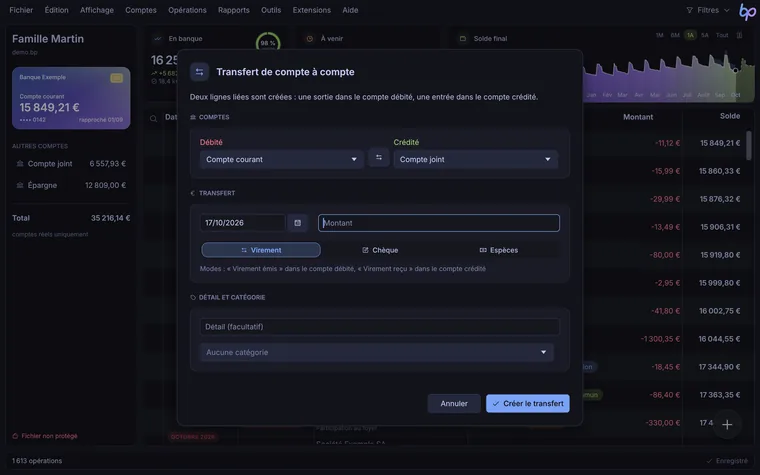The height and width of the screenshot is (475, 760).
Task: Open the Aide menu
Action: (x=350, y=10)
